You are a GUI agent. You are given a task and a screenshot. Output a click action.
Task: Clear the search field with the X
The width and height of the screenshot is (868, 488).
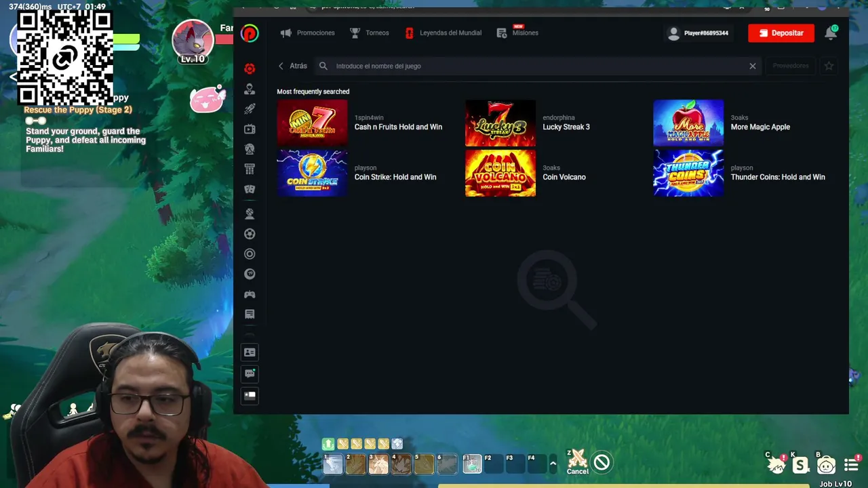[752, 66]
